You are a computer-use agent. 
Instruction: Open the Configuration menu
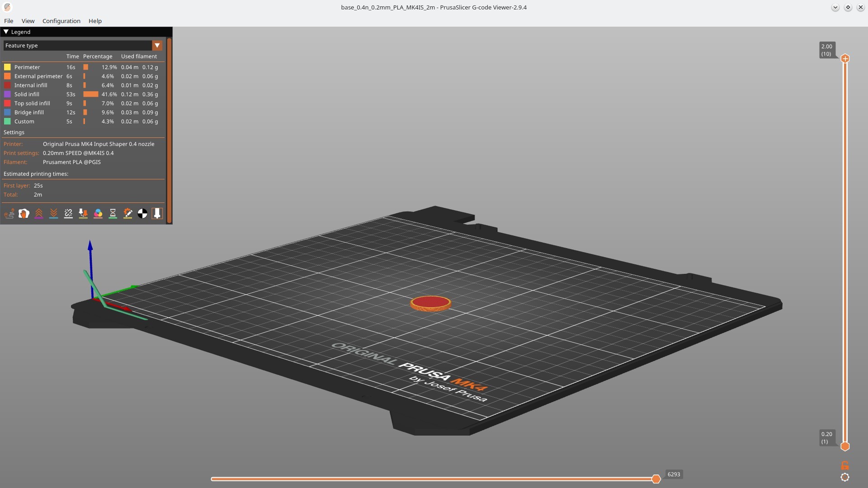pos(61,21)
